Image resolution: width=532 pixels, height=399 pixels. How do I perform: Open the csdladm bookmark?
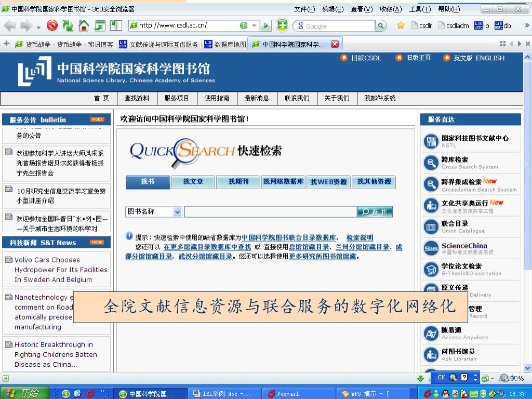[454, 25]
